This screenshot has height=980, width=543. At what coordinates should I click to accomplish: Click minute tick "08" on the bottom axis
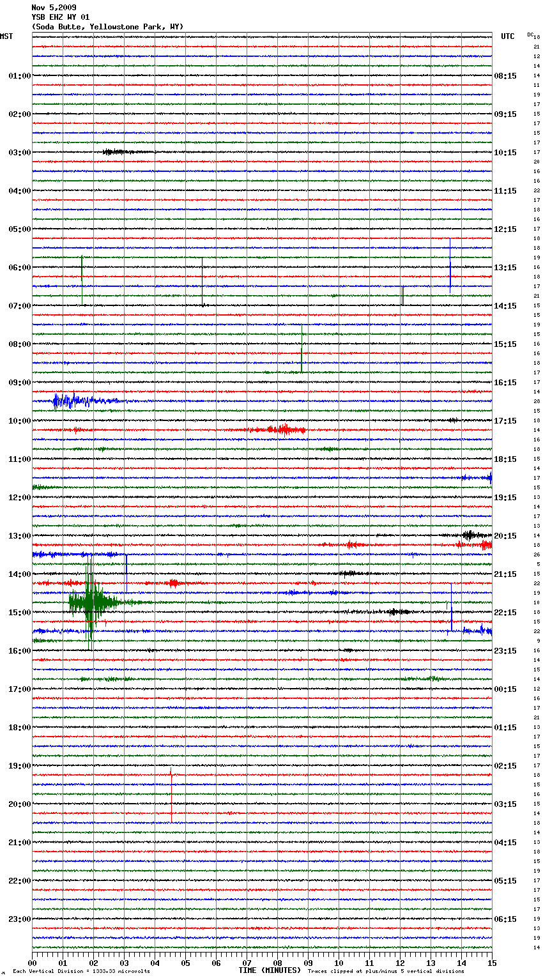(x=277, y=963)
